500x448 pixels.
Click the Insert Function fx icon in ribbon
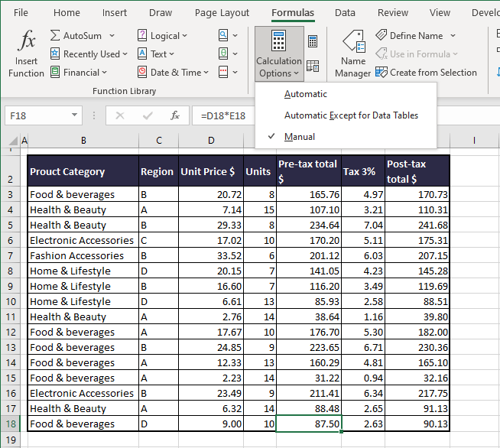[27, 54]
